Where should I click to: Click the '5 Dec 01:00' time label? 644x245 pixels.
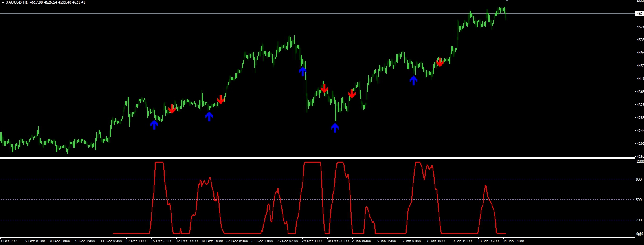[x=35, y=241]
